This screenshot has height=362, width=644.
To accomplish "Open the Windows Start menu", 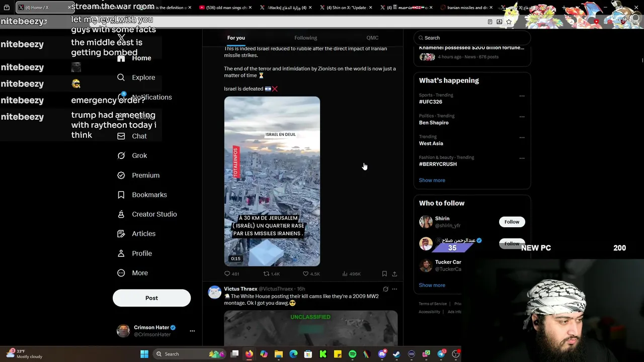I will (144, 354).
